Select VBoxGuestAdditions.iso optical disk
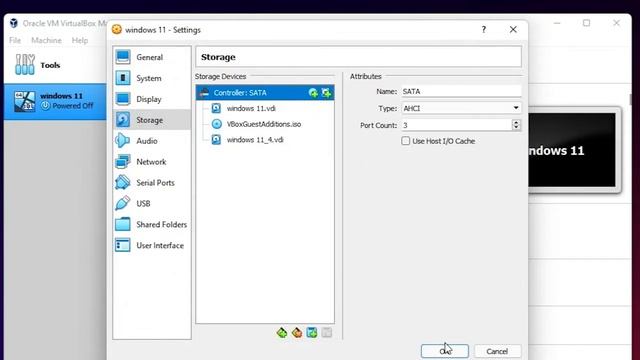Image resolution: width=640 pixels, height=360 pixels. click(264, 124)
